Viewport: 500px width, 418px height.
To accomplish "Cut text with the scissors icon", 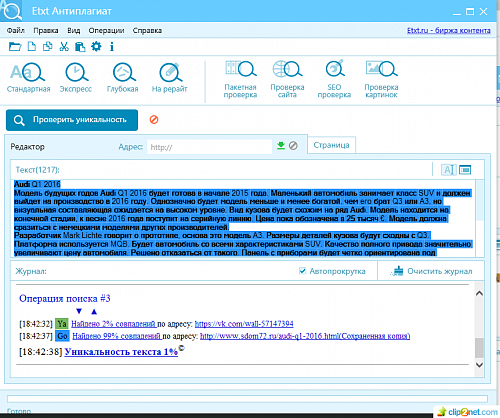I will point(64,47).
